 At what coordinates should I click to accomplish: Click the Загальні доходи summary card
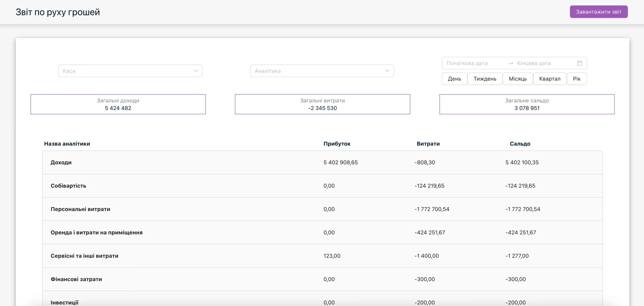118,104
